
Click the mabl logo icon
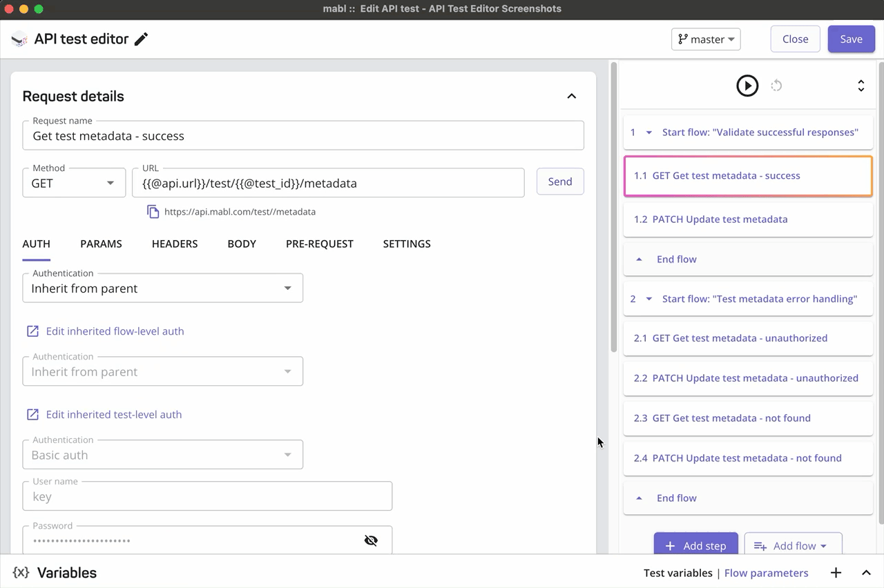coord(19,39)
